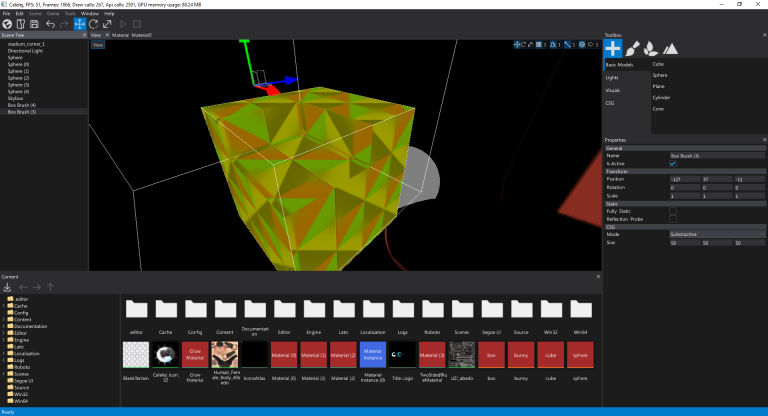The height and width of the screenshot is (416, 768).
Task: Toggle the Is Active checkbox
Action: (x=673, y=164)
